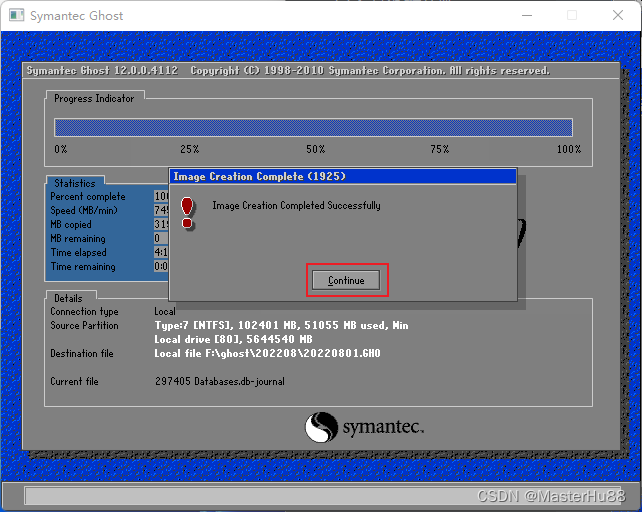The image size is (642, 512).
Task: Click the 'Current file' label
Action: tap(74, 381)
